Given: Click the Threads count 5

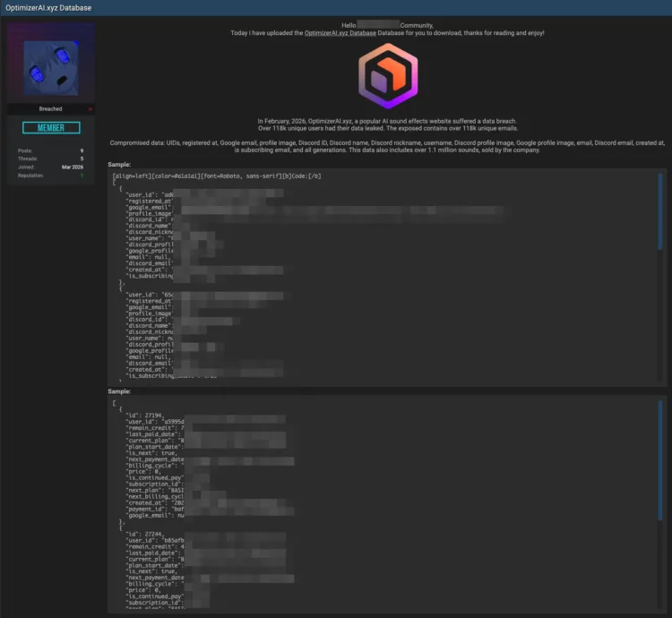Looking at the screenshot, I should coord(82,159).
